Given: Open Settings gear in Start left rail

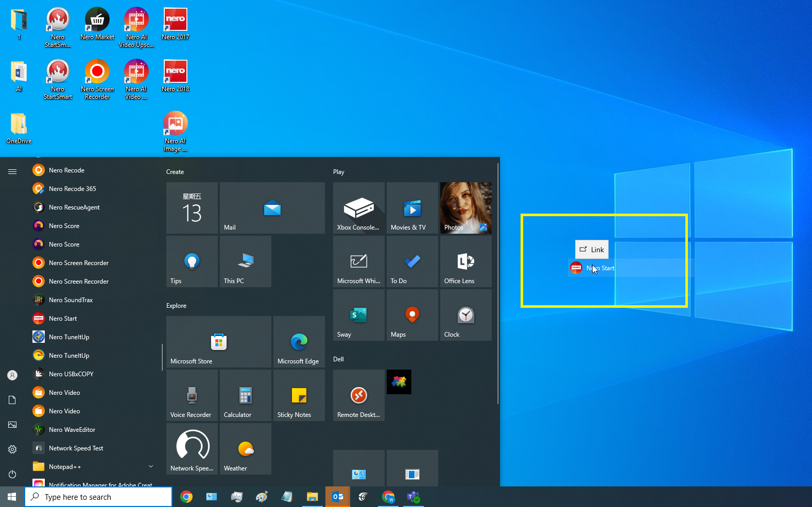Looking at the screenshot, I should point(12,449).
